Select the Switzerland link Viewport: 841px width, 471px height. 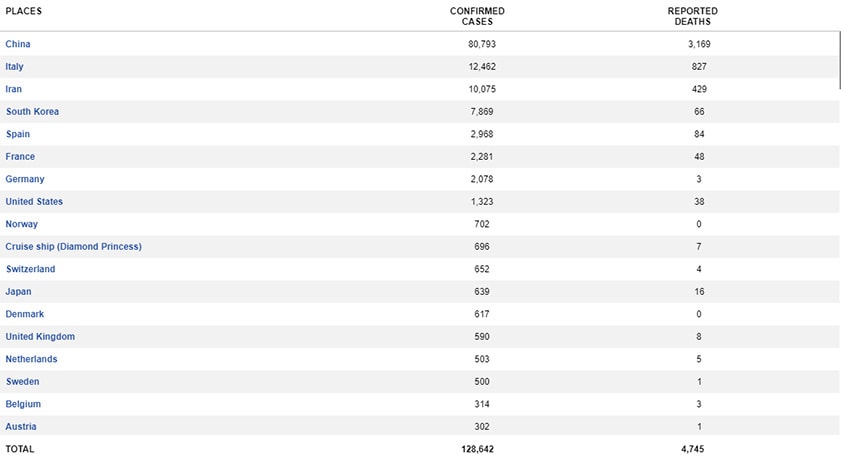click(x=30, y=269)
